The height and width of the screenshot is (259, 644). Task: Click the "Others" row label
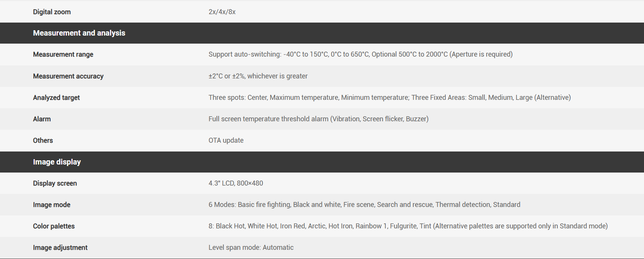click(x=43, y=140)
